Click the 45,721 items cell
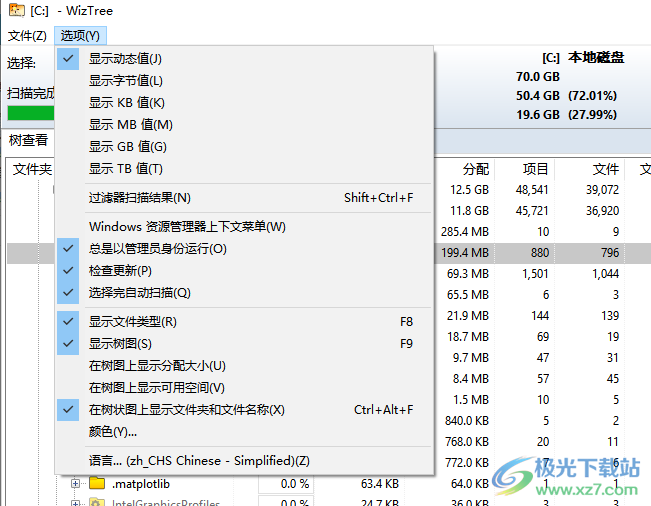This screenshot has height=506, width=651. (532, 211)
